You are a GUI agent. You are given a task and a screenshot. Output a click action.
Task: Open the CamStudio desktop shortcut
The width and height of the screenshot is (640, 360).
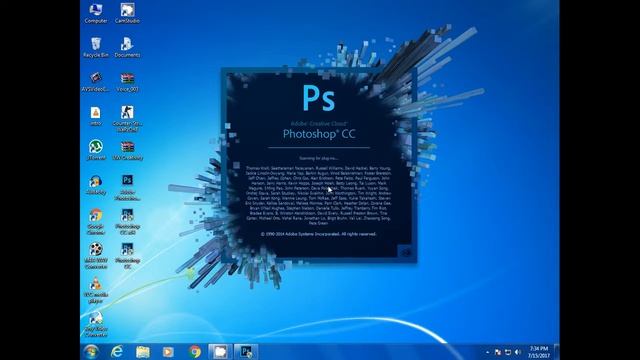(127, 13)
